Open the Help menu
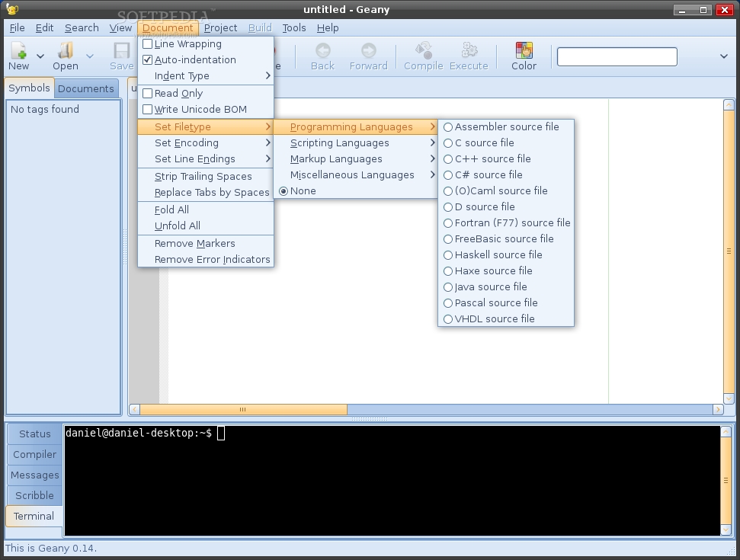Screen dimensions: 740x560 click(328, 28)
